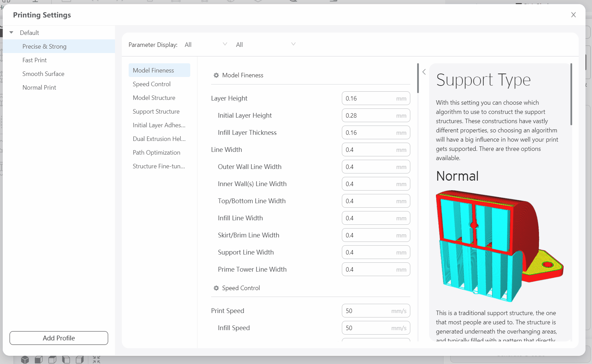The width and height of the screenshot is (592, 364).
Task: Click the Parameter Display label
Action: coord(153,44)
